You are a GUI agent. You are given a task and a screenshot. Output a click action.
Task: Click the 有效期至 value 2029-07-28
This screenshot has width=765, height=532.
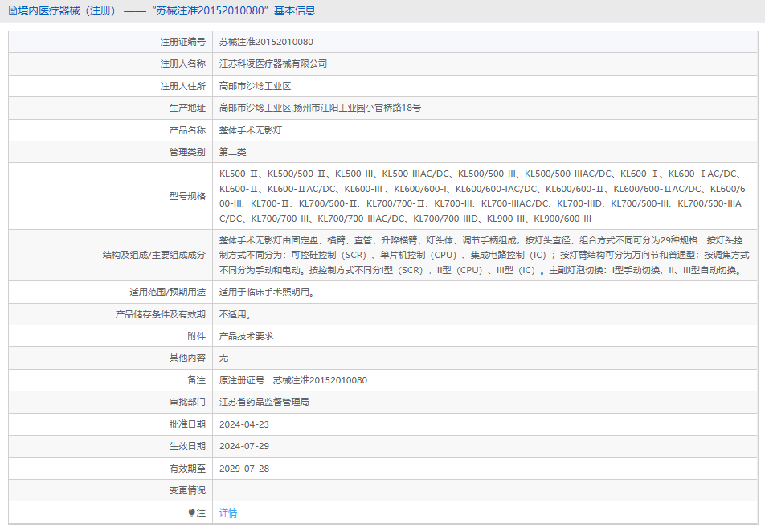244,469
